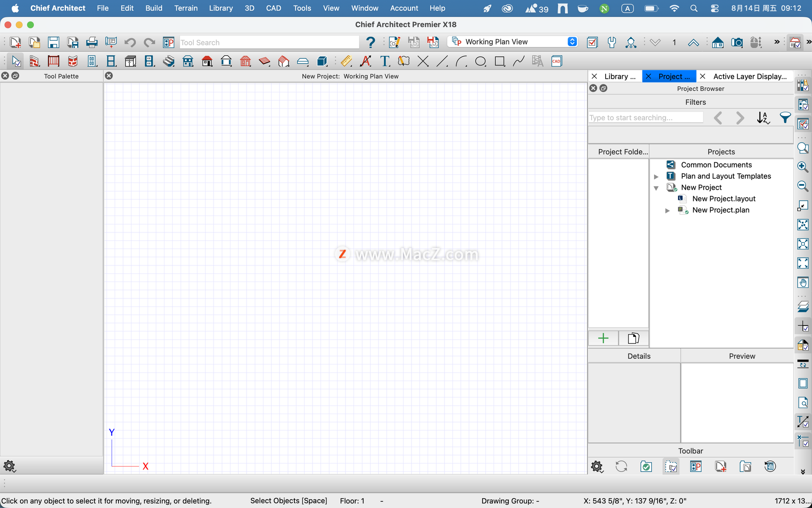Create a new plan with the New Plan icon

click(15, 42)
